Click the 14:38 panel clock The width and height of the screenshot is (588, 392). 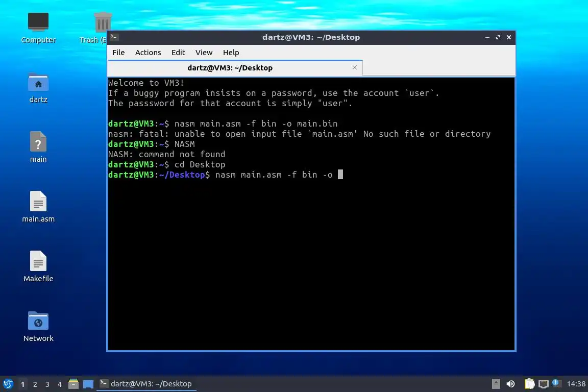576,384
